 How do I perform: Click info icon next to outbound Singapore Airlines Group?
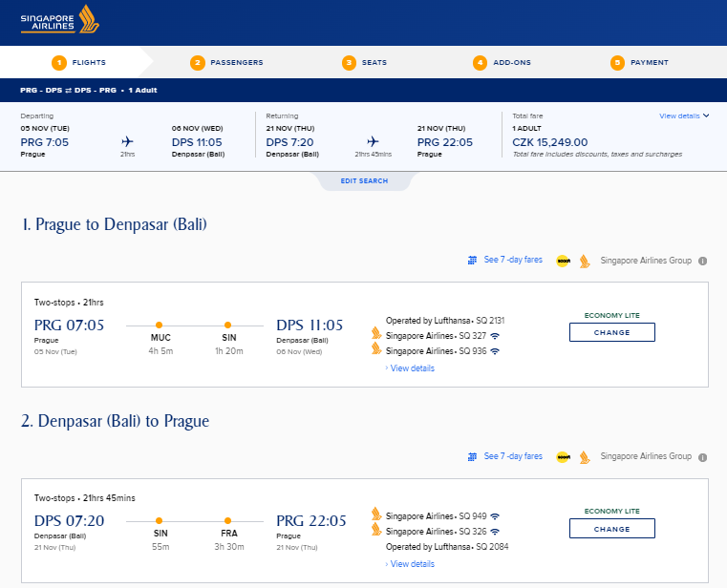703,261
